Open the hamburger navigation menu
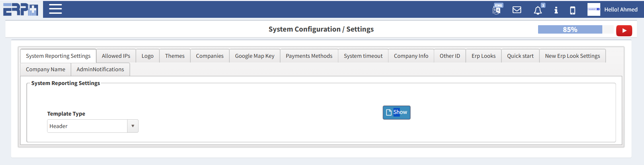The width and height of the screenshot is (644, 165). pyautogui.click(x=55, y=9)
